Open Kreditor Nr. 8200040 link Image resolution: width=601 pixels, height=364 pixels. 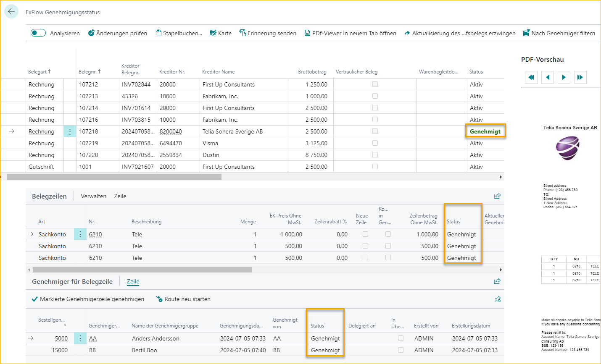tap(171, 131)
